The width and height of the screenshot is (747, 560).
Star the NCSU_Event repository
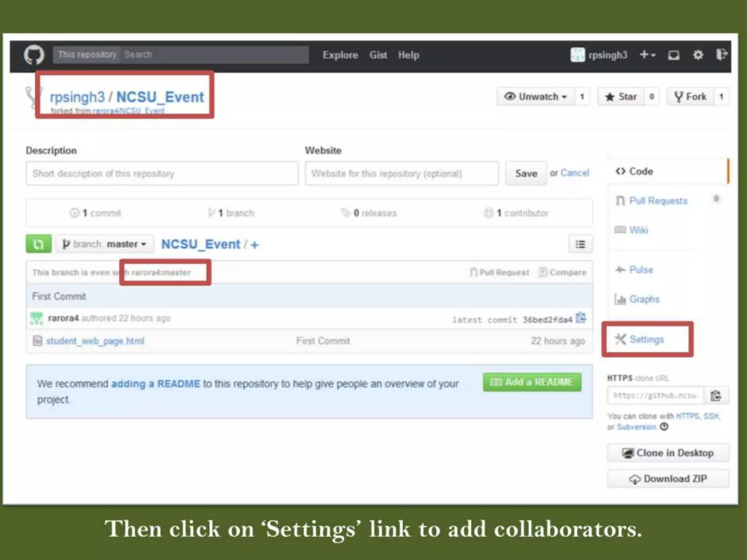coord(621,97)
